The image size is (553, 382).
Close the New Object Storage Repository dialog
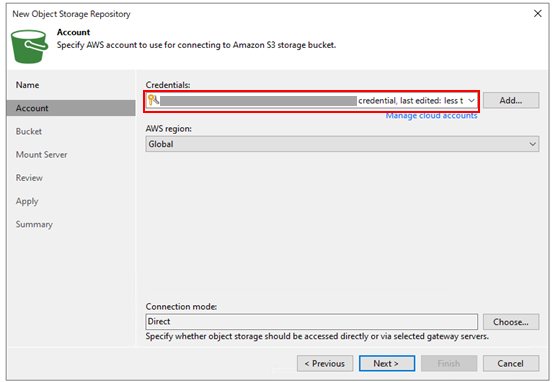tap(537, 13)
